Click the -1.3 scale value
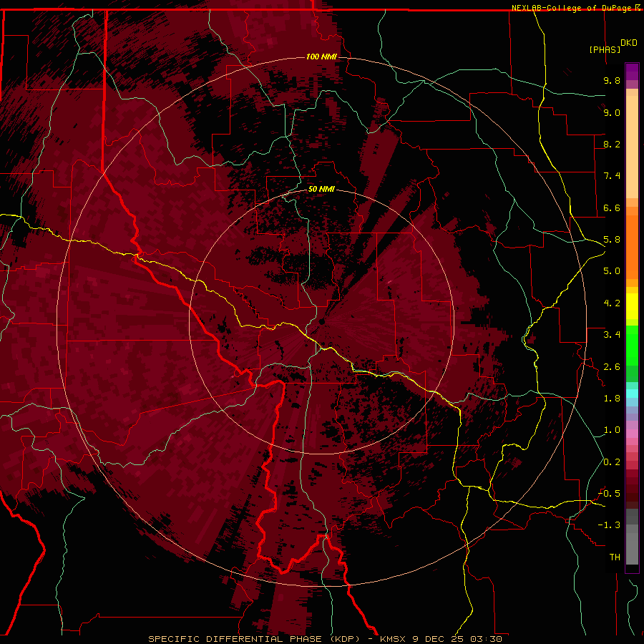Viewport: 644px width, 644px height. [609, 525]
